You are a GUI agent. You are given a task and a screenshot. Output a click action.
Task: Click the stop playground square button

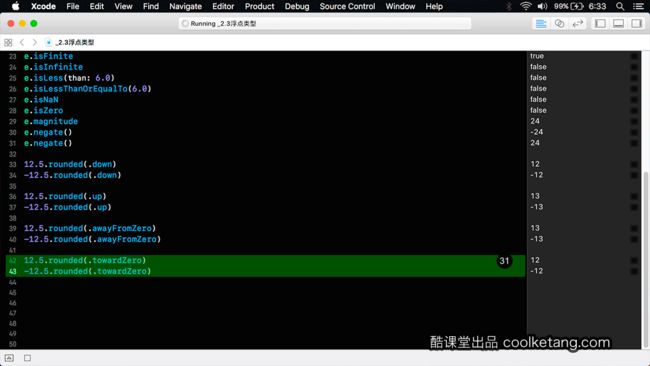[27, 358]
